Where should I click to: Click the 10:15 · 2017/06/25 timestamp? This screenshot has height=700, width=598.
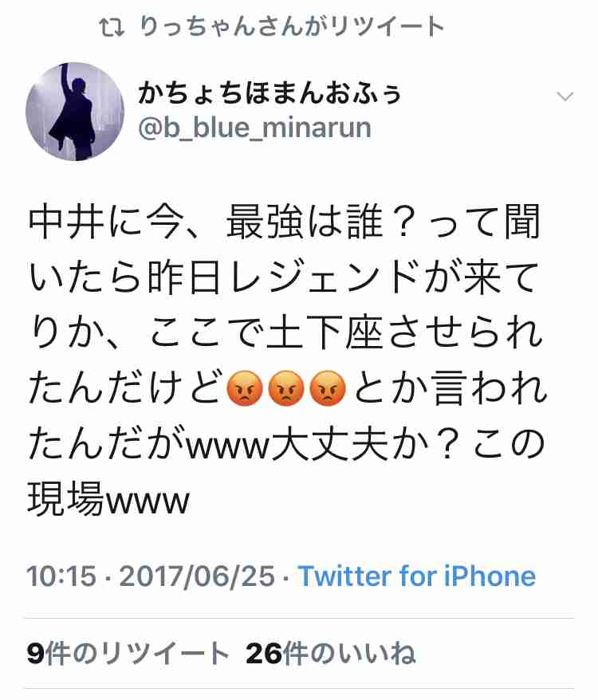151,576
